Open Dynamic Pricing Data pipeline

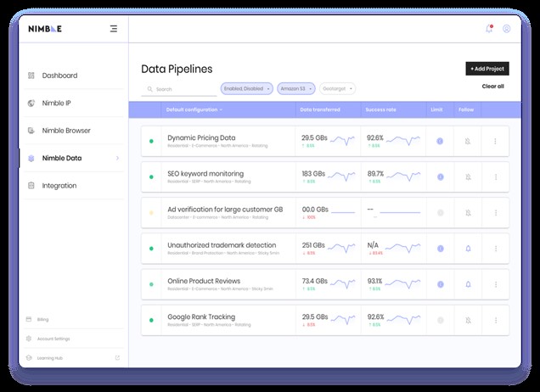pos(201,137)
